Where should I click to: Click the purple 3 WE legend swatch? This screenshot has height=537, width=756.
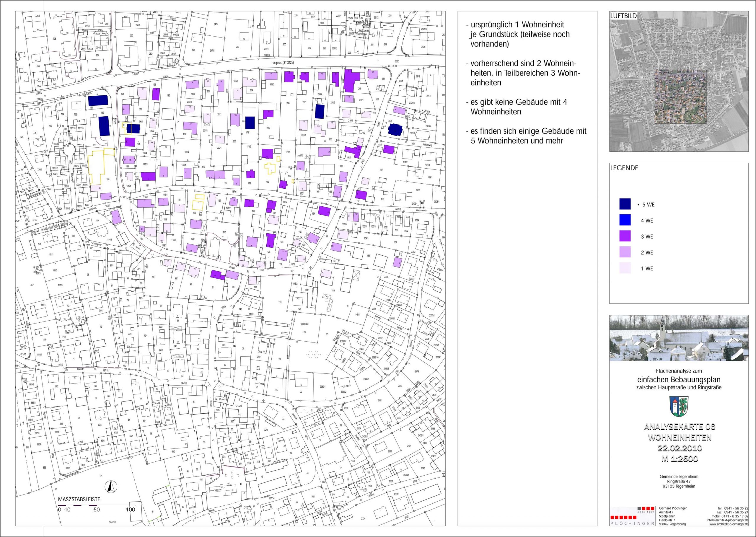tap(625, 236)
